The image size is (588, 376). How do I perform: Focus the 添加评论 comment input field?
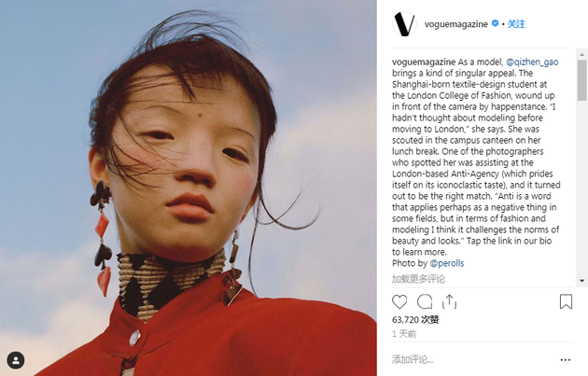pos(472,359)
